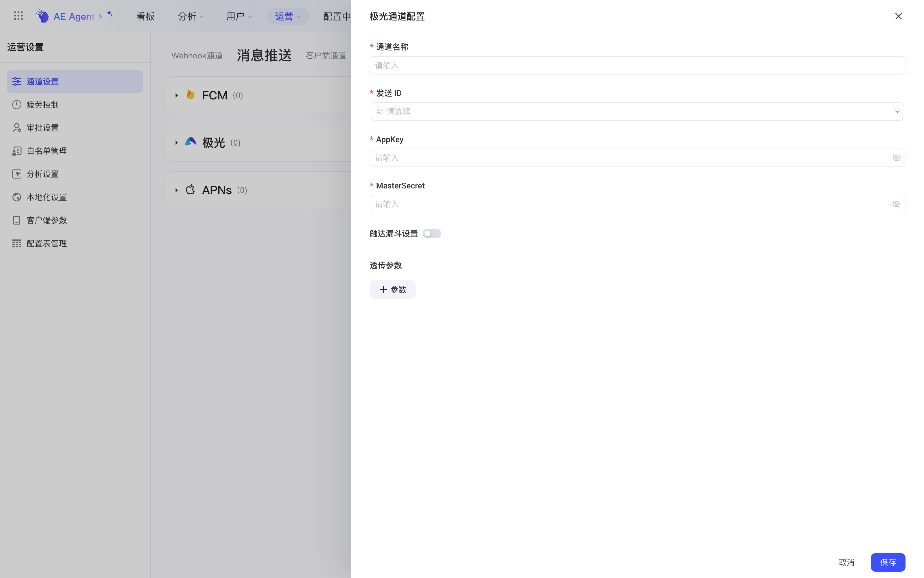The height and width of the screenshot is (578, 924).
Task: Click the 分析设置 cursor icon
Action: pos(16,174)
